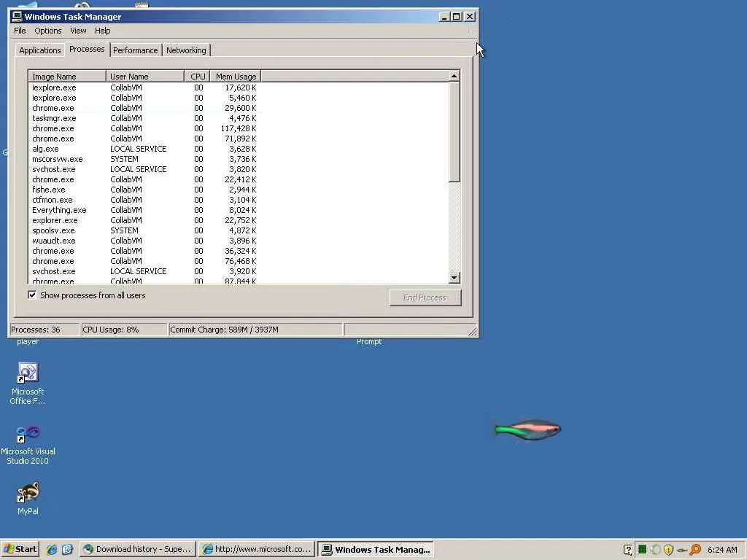
Task: Select the Processes tab
Action: [87, 49]
